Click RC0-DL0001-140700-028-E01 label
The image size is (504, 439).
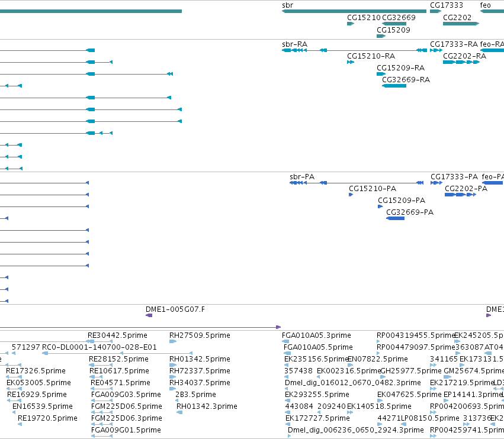point(99,347)
